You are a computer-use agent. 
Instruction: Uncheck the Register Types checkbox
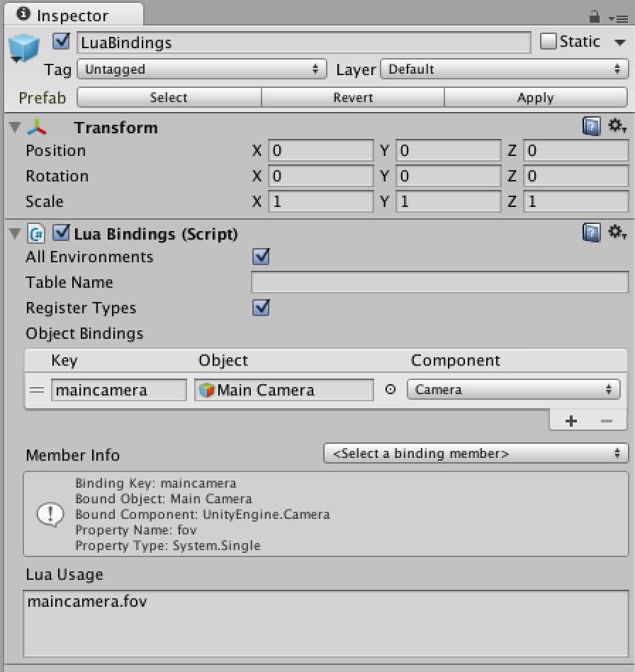[x=261, y=308]
